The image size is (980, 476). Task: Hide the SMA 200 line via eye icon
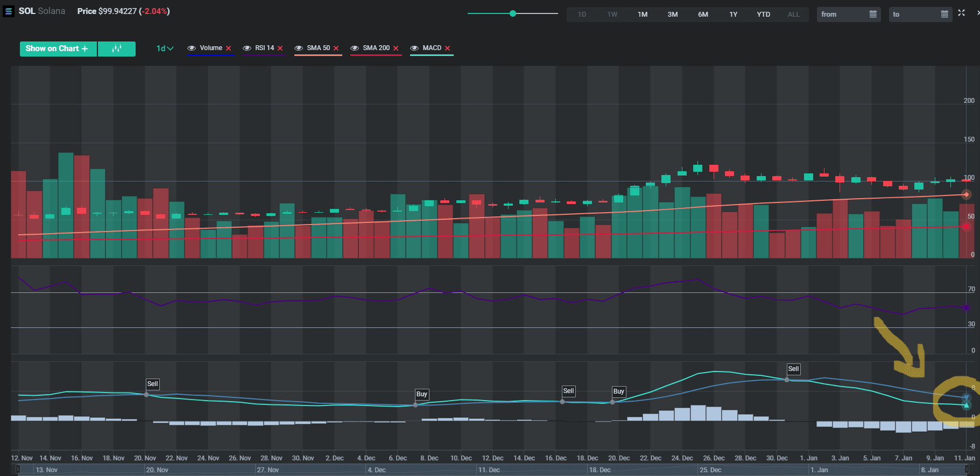click(x=355, y=48)
